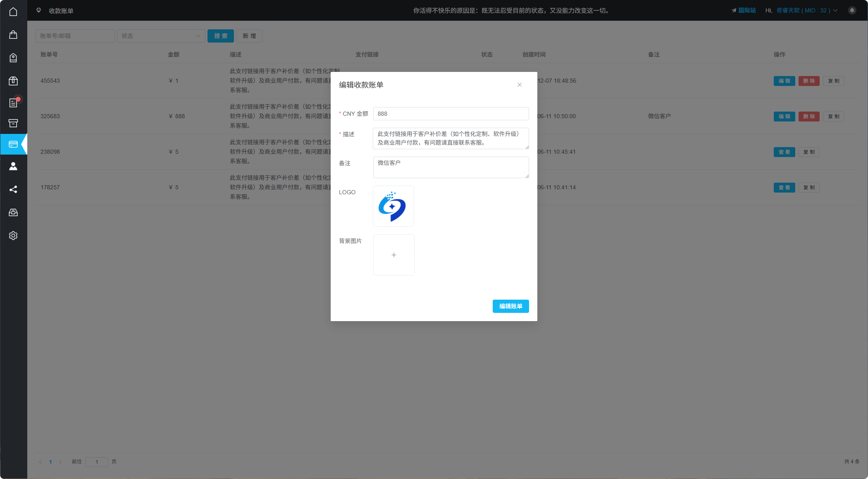Viewport: 868px width, 479px height.
Task: Close the 编辑收款账单 dialog
Action: pyautogui.click(x=520, y=85)
